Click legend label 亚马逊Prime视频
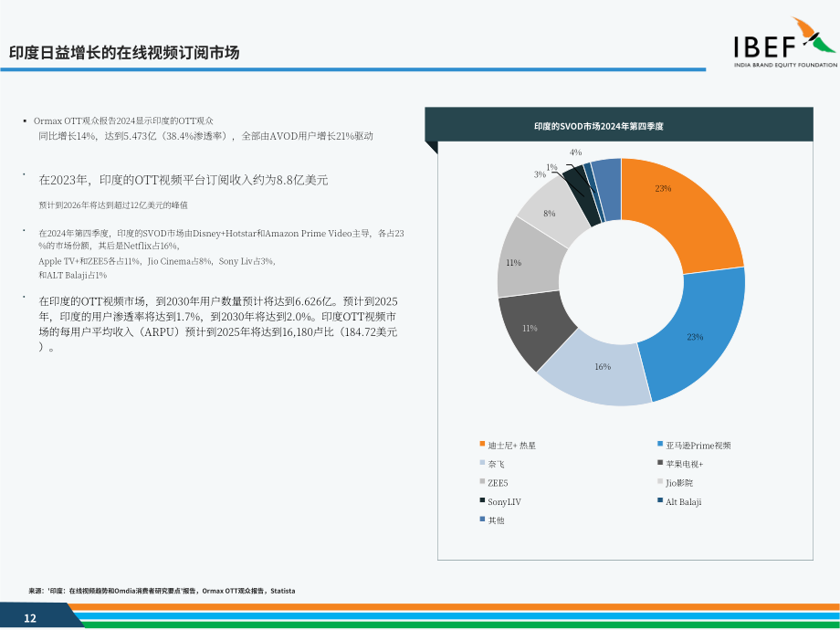Viewport: 840px width, 630px height. [x=698, y=446]
